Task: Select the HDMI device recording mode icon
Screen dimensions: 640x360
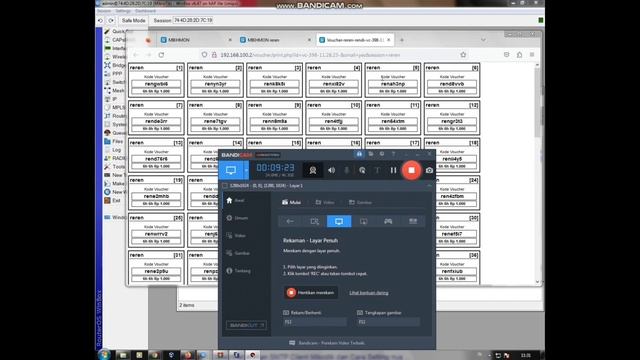Action: [x=413, y=221]
